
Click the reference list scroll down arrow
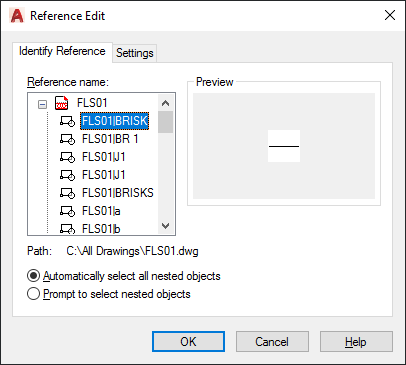(x=165, y=226)
